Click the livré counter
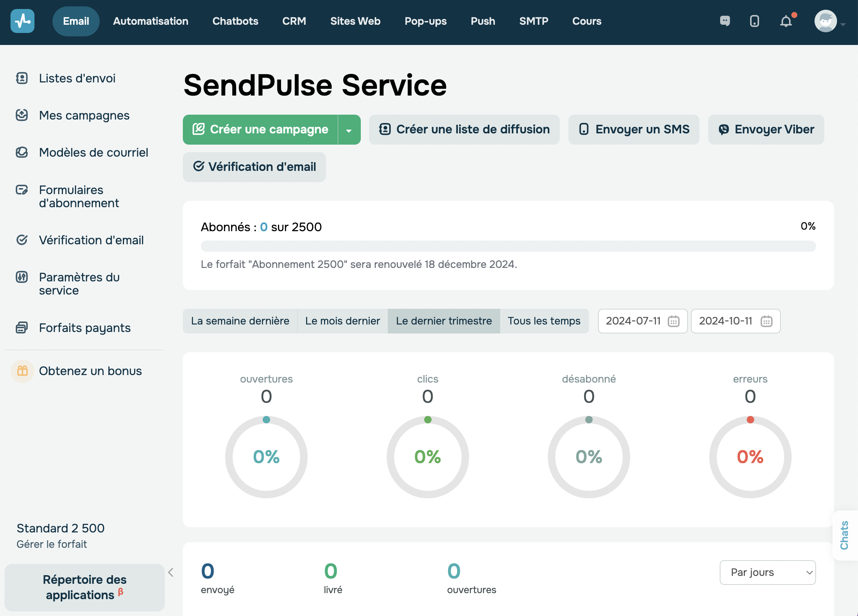The image size is (858, 616). click(333, 578)
